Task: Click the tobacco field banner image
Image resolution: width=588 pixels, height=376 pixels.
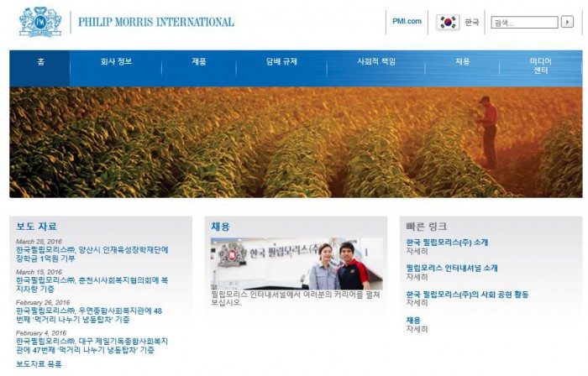Action: pos(295,142)
